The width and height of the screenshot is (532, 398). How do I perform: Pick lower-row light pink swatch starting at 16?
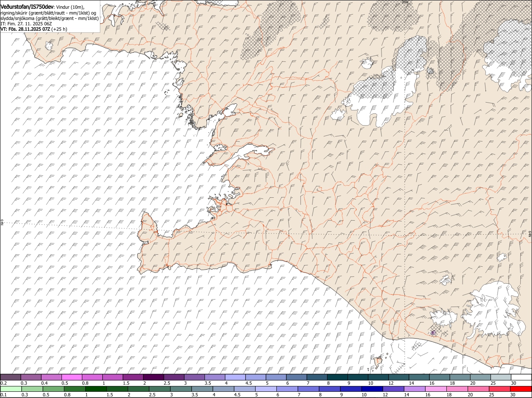pyautogui.click(x=436, y=389)
